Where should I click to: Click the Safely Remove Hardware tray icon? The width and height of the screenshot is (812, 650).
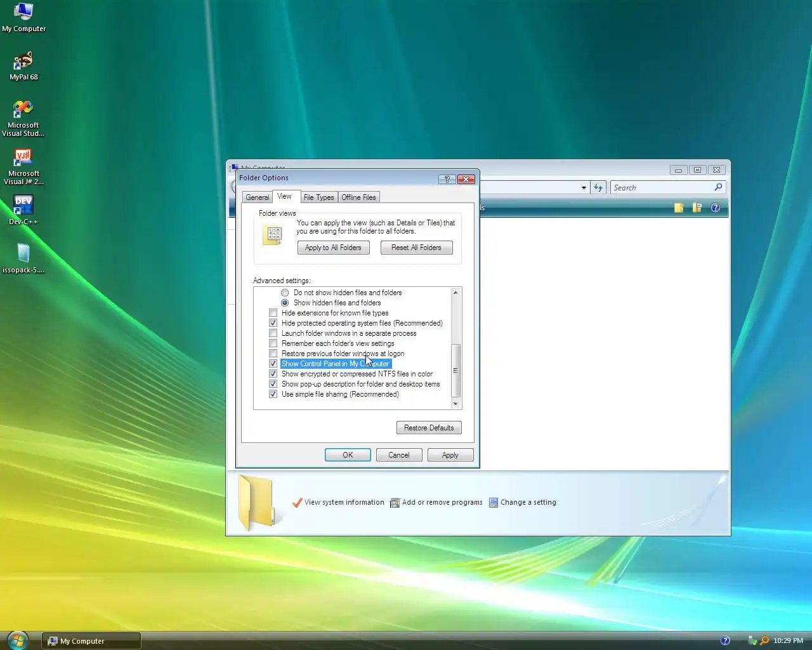(x=752, y=640)
